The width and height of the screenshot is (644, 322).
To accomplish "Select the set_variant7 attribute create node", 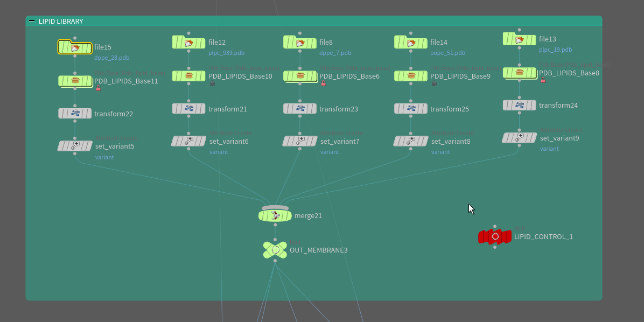I will tap(300, 141).
